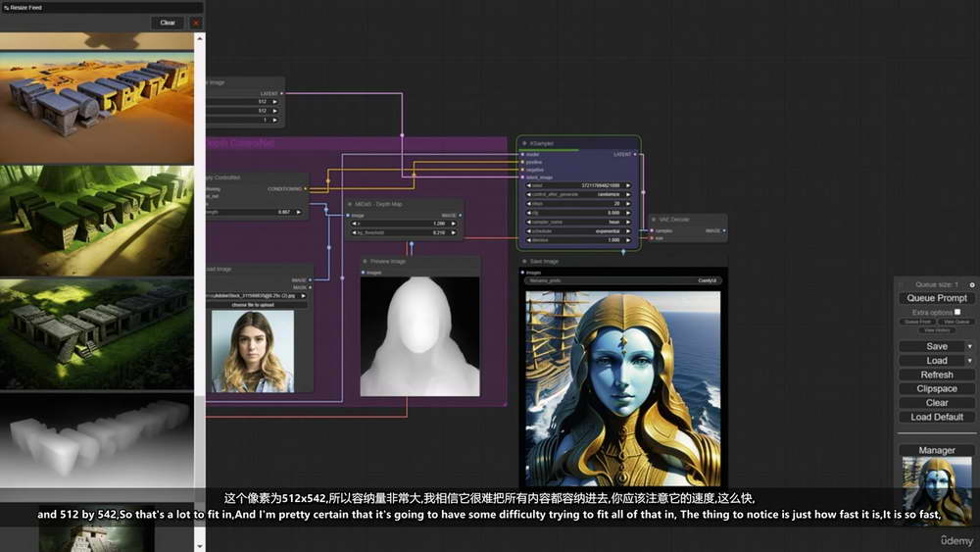Click Load Default button

point(936,417)
